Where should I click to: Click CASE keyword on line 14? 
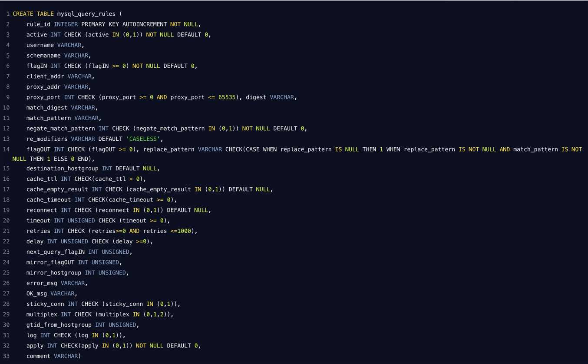click(253, 149)
